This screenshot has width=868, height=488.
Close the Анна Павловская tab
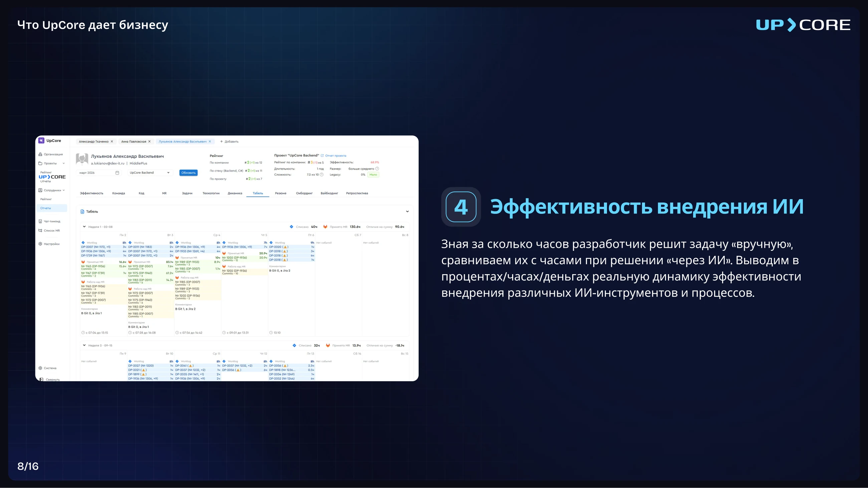pos(150,141)
